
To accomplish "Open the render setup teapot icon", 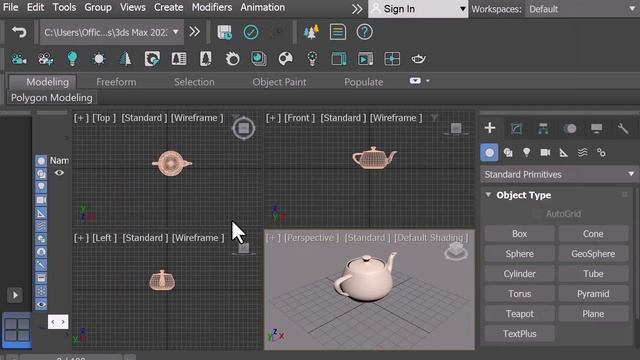I will coord(418,59).
